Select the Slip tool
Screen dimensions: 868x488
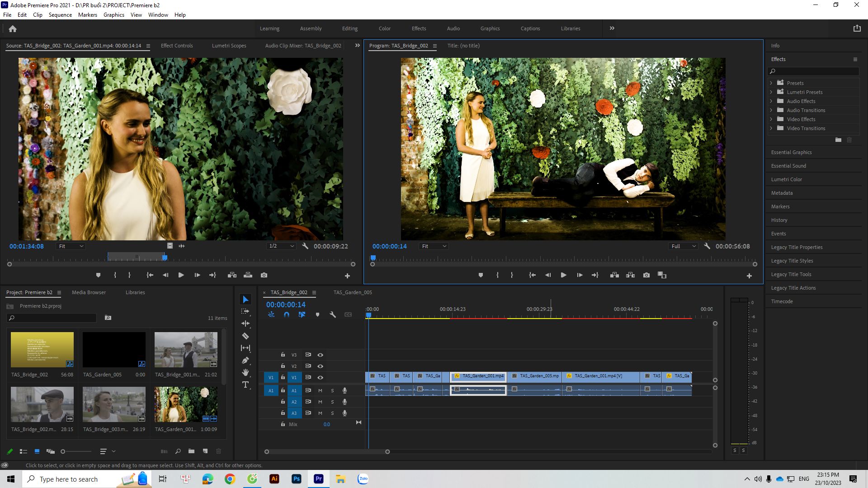tap(245, 348)
